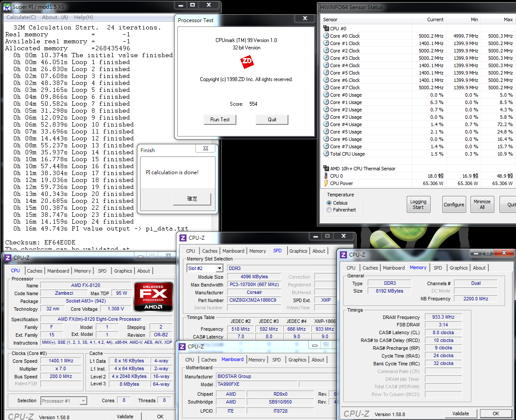Viewport: 516px width, 420px height.
Task: Click the DRAM Frequency 933.3 MHz value
Action: point(443,317)
